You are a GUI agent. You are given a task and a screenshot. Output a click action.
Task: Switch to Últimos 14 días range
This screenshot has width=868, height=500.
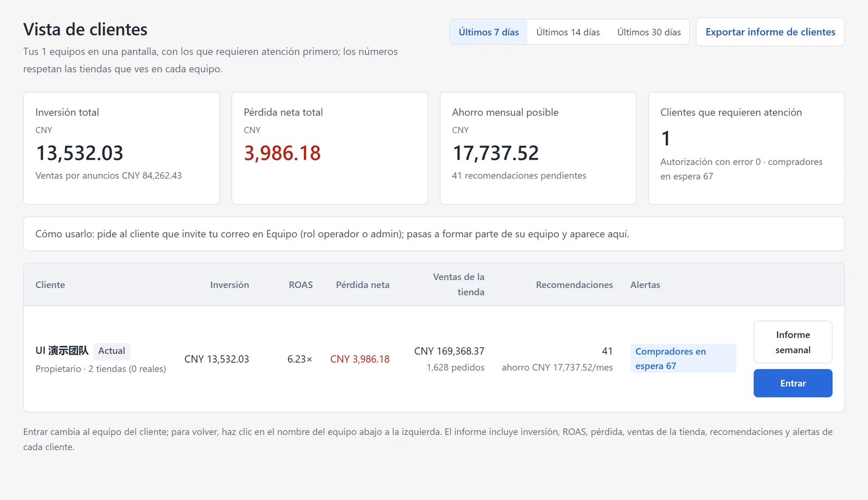(568, 32)
